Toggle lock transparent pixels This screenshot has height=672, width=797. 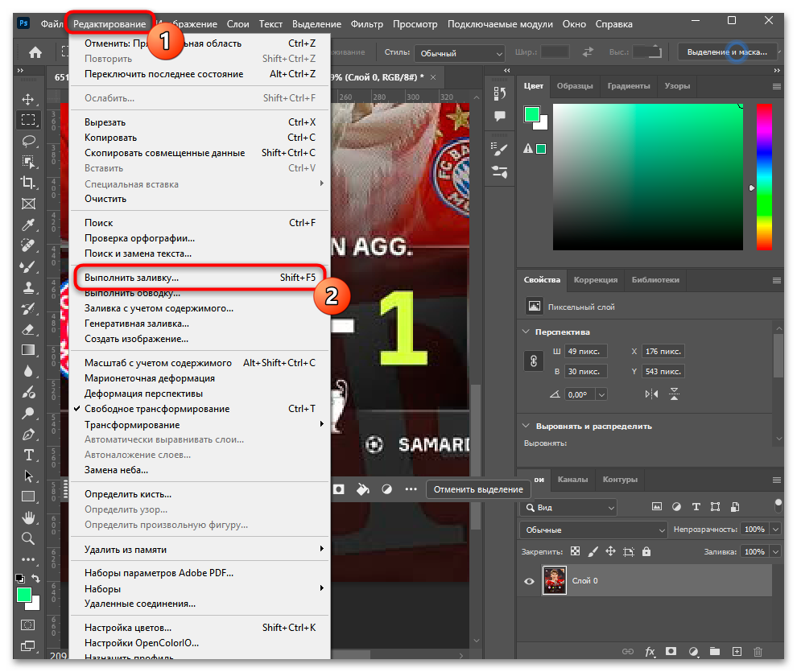pos(575,551)
